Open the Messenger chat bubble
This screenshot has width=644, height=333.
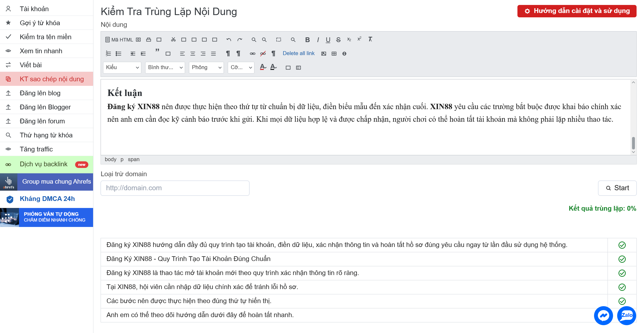tap(603, 315)
